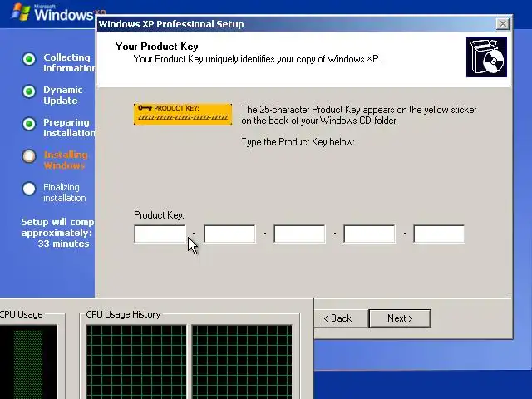532x399 pixels.
Task: Click the 'CPU Usage History' group label
Action: click(x=123, y=314)
